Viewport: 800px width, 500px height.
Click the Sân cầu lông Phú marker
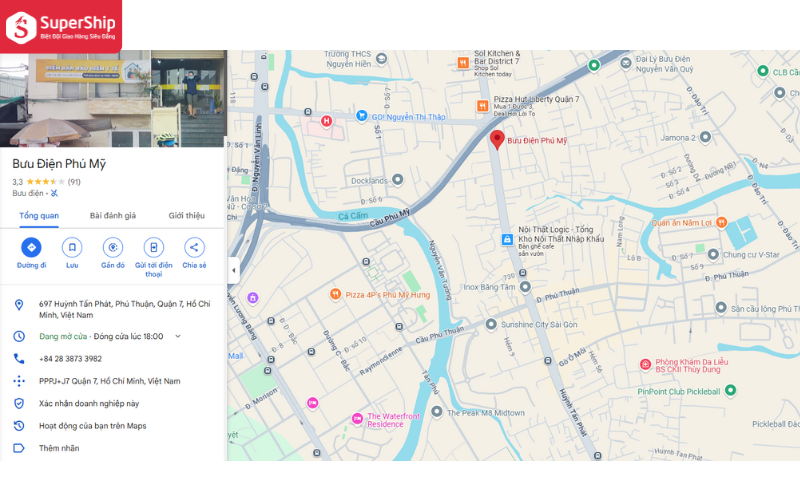pyautogui.click(x=721, y=308)
